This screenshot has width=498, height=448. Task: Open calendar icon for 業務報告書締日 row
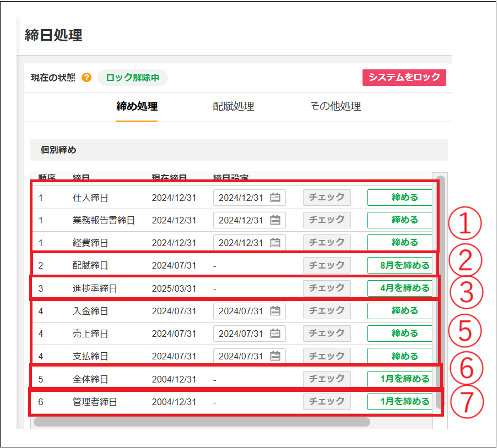click(275, 220)
